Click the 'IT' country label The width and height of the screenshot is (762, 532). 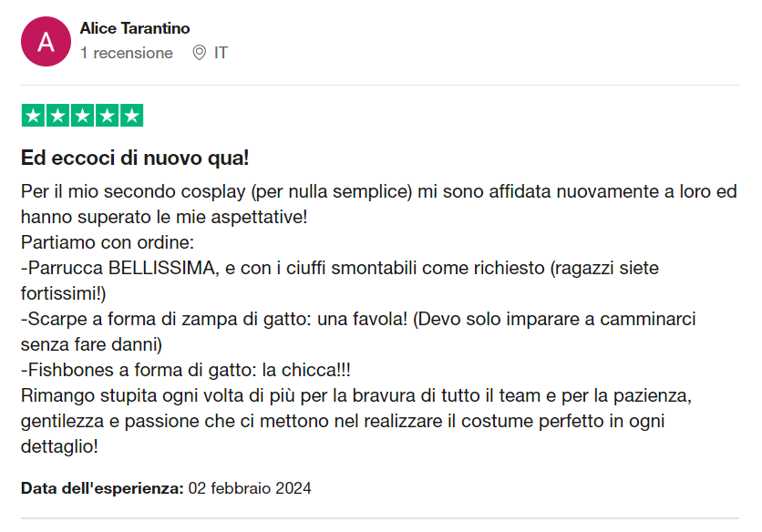[221, 53]
